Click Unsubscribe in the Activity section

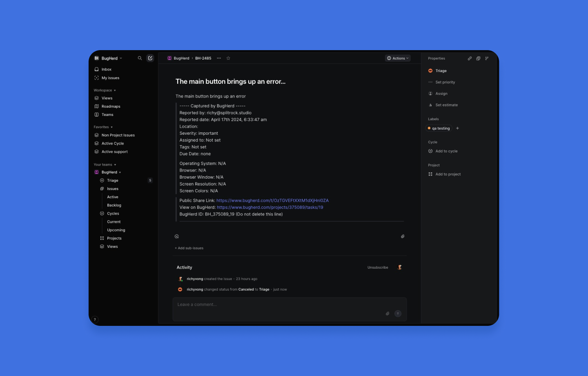(378, 268)
